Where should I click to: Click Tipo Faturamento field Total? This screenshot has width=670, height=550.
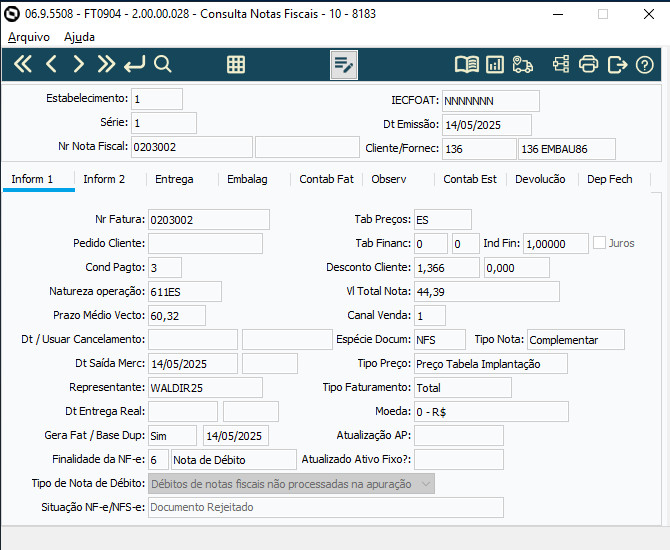tap(463, 388)
